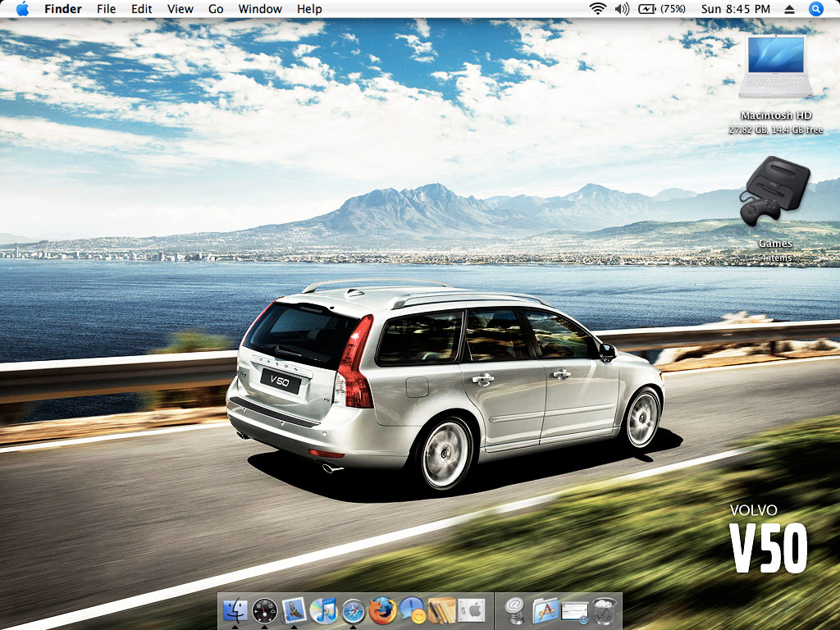Launch Safari from the Dock
Viewport: 840px width, 630px height.
pyautogui.click(x=353, y=610)
